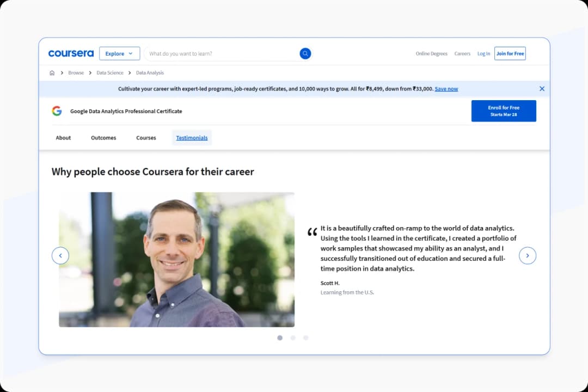
Task: Click the Google logo next to the certificate title
Action: click(57, 111)
